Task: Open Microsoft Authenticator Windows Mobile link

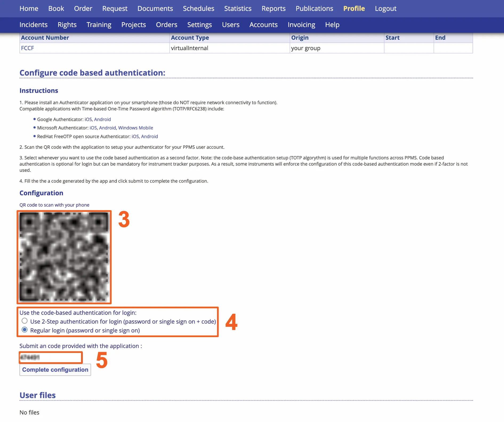Action: (x=135, y=128)
